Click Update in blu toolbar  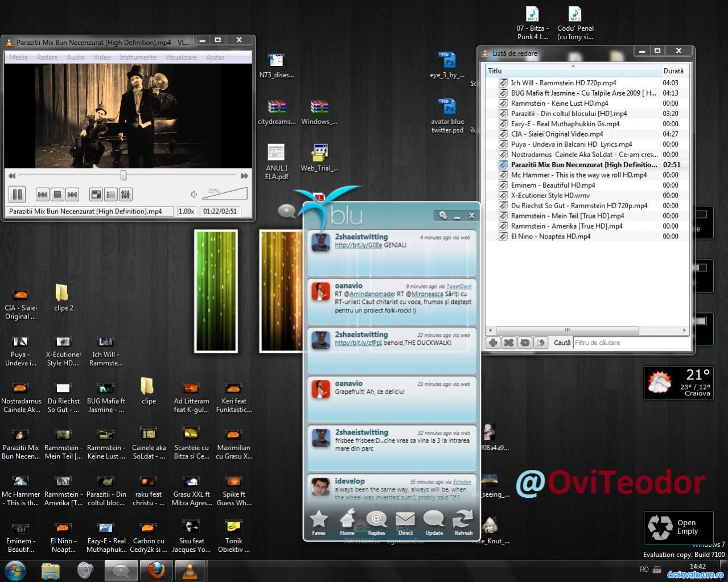click(x=434, y=523)
